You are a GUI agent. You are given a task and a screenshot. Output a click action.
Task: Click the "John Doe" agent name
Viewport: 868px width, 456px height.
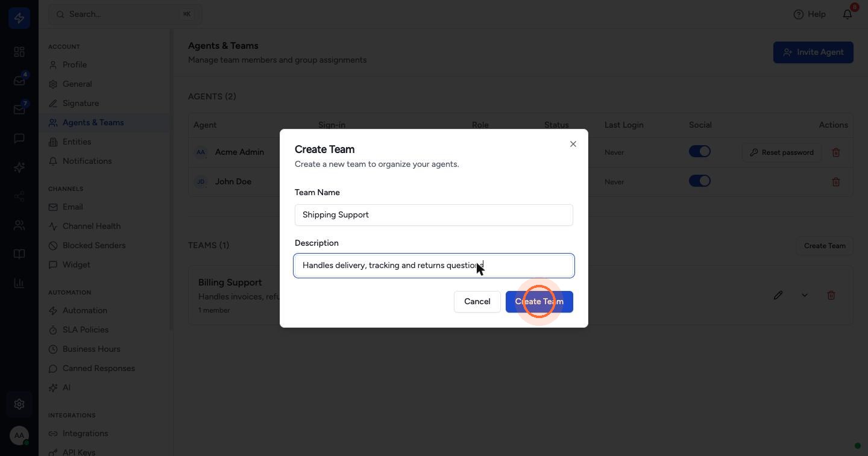(x=233, y=181)
